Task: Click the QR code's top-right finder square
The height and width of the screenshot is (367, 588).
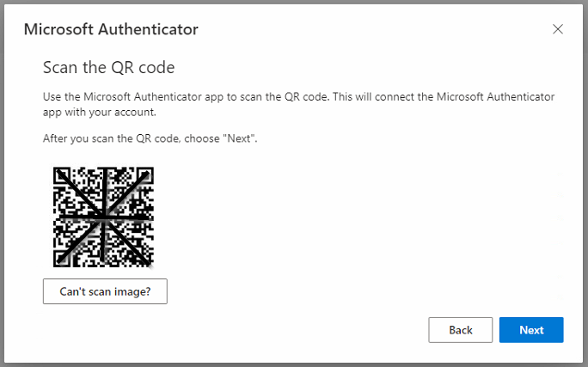Action: (144, 176)
